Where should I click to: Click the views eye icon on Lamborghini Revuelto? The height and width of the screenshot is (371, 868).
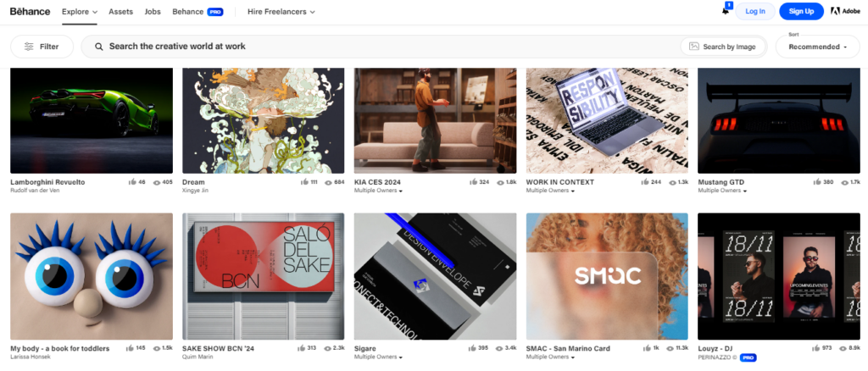pos(157,182)
